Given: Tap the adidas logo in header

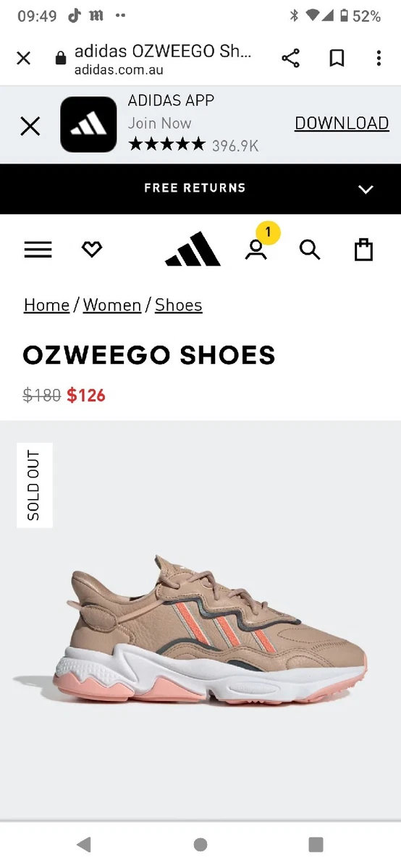Looking at the screenshot, I should pos(193,249).
